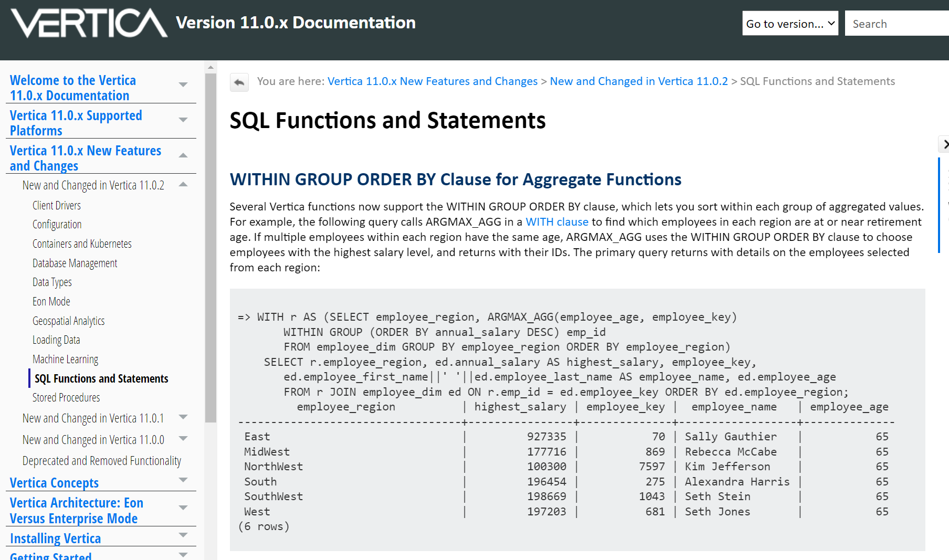Click the back navigation arrow icon
Image resolution: width=949 pixels, height=560 pixels.
239,82
